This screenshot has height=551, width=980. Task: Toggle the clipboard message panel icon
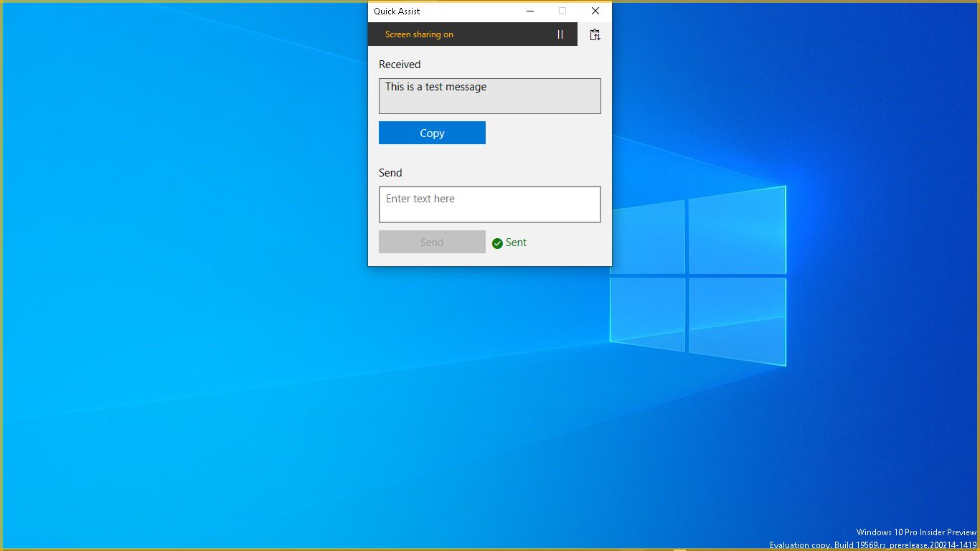pos(595,34)
